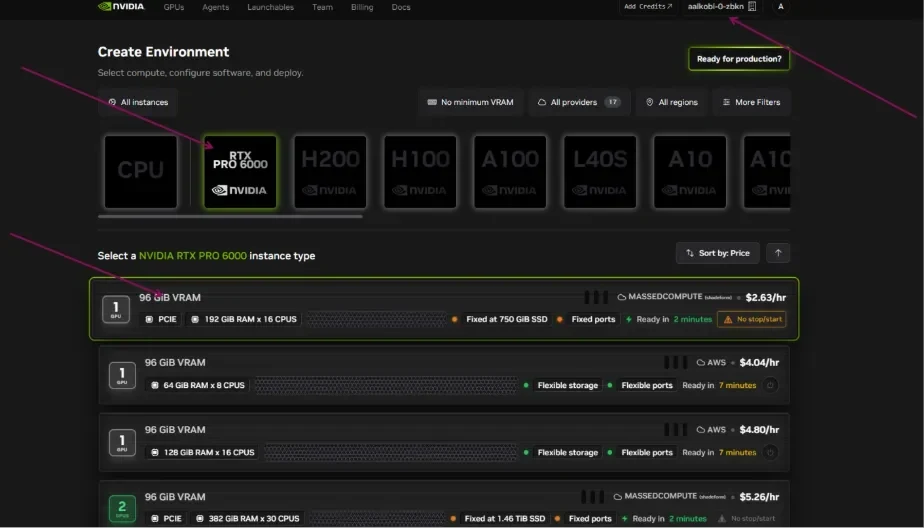This screenshot has height=528, width=924.
Task: Click the 1 GPU badge on $2.63/hr row
Action: coord(116,309)
